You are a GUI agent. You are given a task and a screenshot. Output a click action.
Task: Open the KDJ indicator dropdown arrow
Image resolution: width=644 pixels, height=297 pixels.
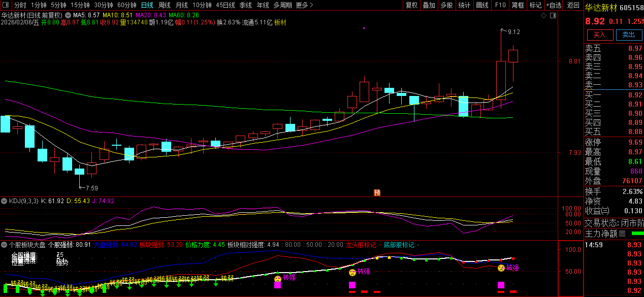[5, 201]
